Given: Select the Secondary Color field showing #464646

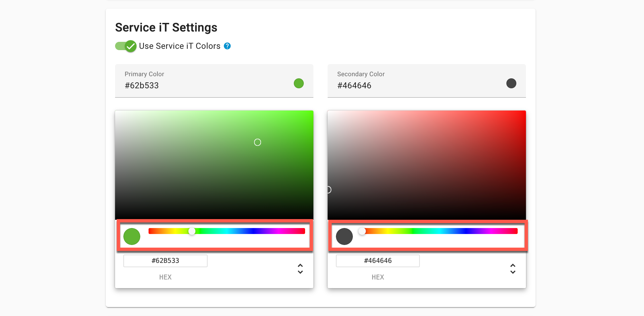Looking at the screenshot, I should click(x=426, y=81).
